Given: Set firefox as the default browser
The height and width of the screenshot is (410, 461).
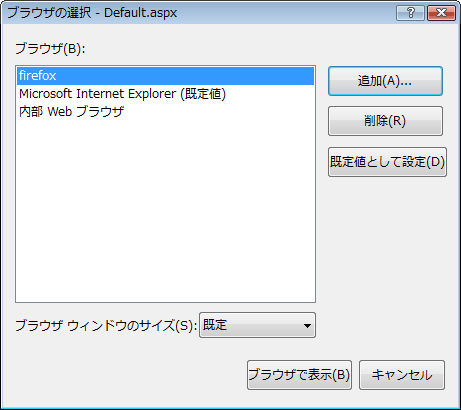Looking at the screenshot, I should [387, 162].
